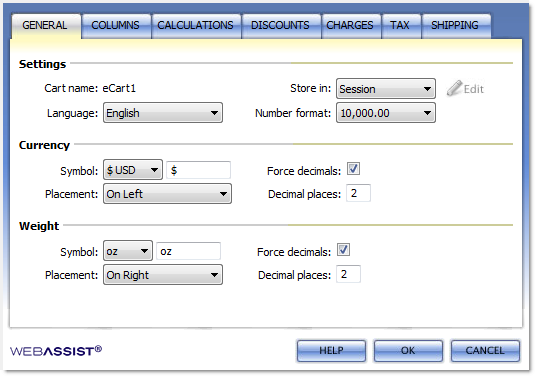
Task: Open the $ USD currency symbol dropdown
Action: coord(133,170)
